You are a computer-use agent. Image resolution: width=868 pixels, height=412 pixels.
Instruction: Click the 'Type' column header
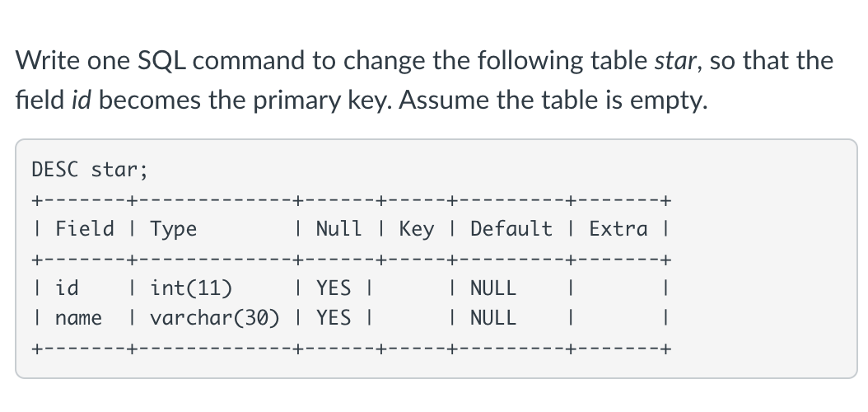(x=173, y=229)
